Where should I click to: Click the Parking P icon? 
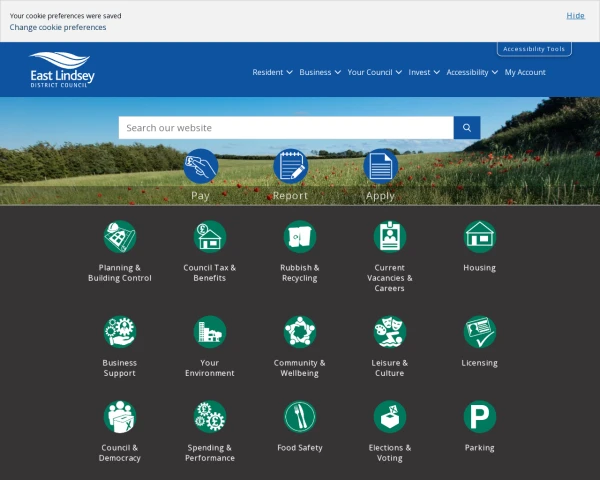[480, 417]
